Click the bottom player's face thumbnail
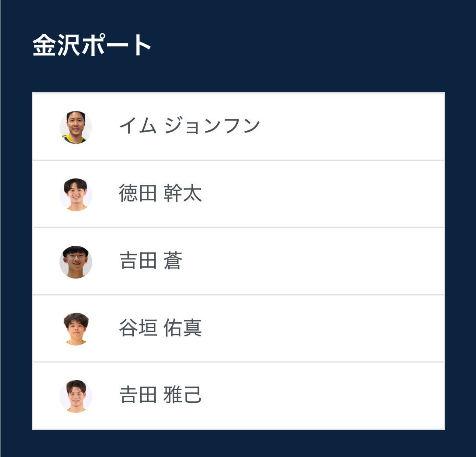 coord(76,396)
